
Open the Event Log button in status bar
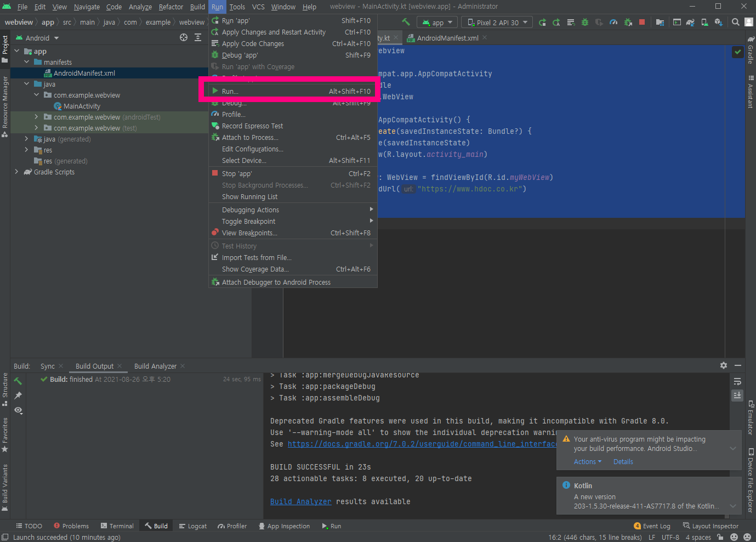652,526
